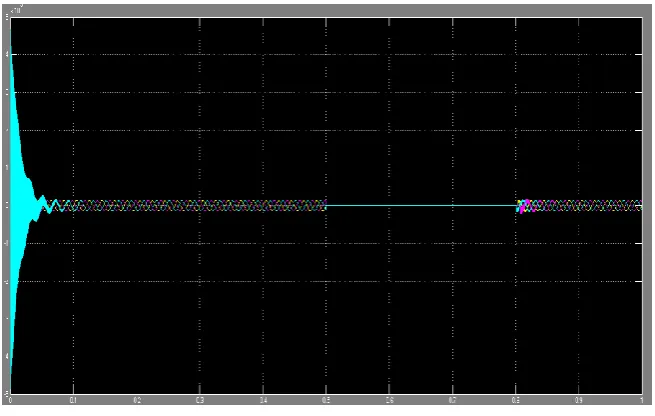Click the 0.1 time axis label

point(73,401)
